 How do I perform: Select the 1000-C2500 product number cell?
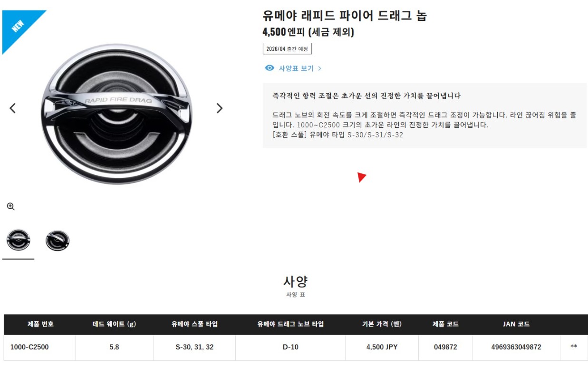[29, 347]
